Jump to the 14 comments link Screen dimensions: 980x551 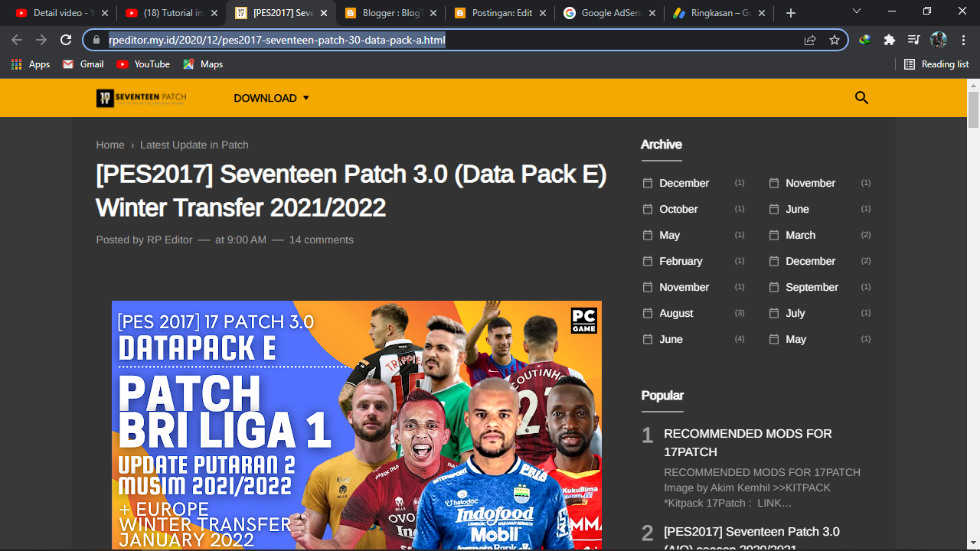322,240
